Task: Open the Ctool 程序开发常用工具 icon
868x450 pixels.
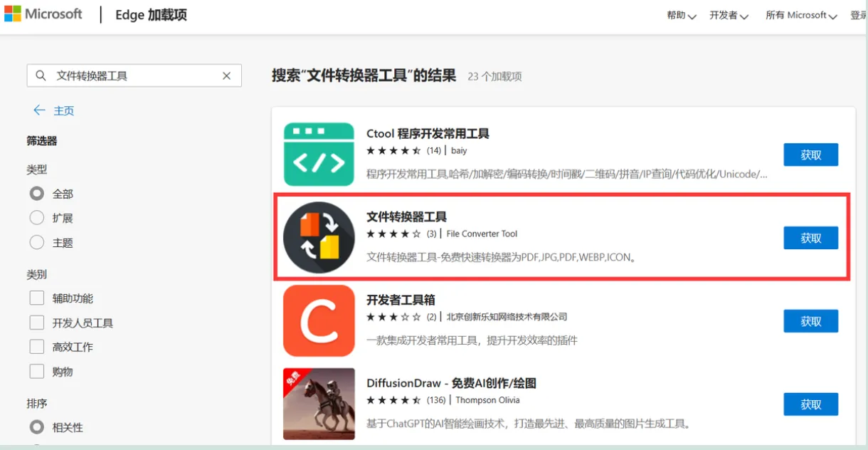Action: [x=319, y=154]
